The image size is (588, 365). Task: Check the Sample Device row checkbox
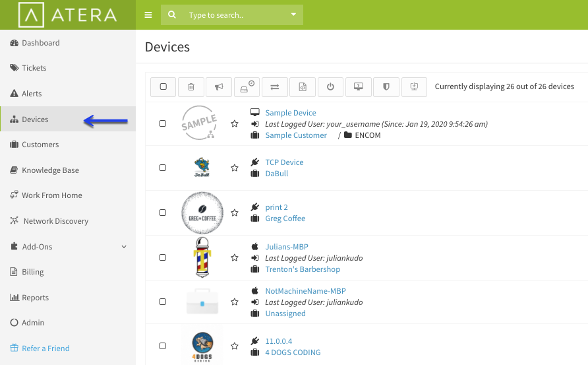pyautogui.click(x=163, y=123)
